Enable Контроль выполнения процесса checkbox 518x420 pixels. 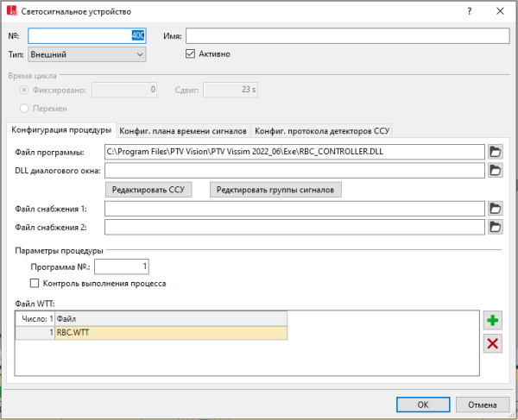35,283
